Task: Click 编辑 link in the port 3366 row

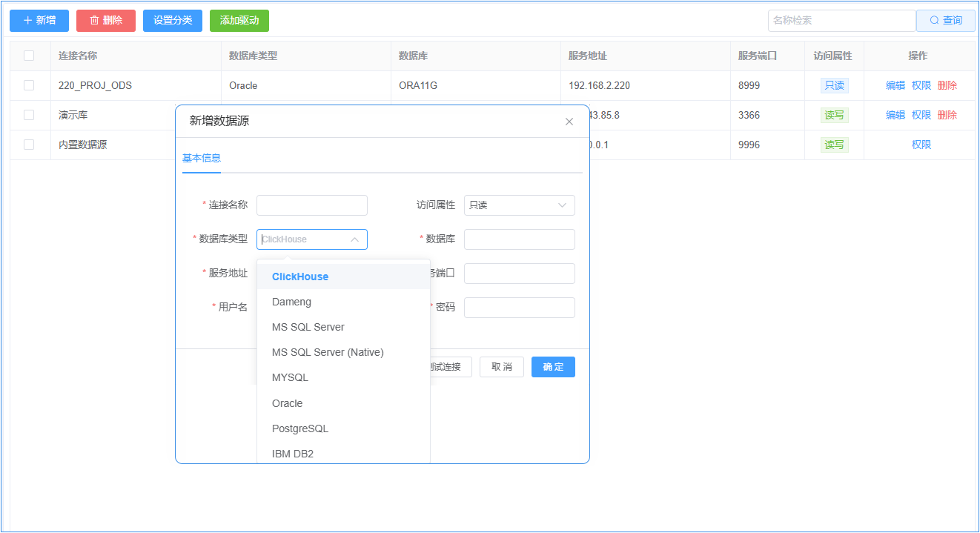Action: [895, 115]
